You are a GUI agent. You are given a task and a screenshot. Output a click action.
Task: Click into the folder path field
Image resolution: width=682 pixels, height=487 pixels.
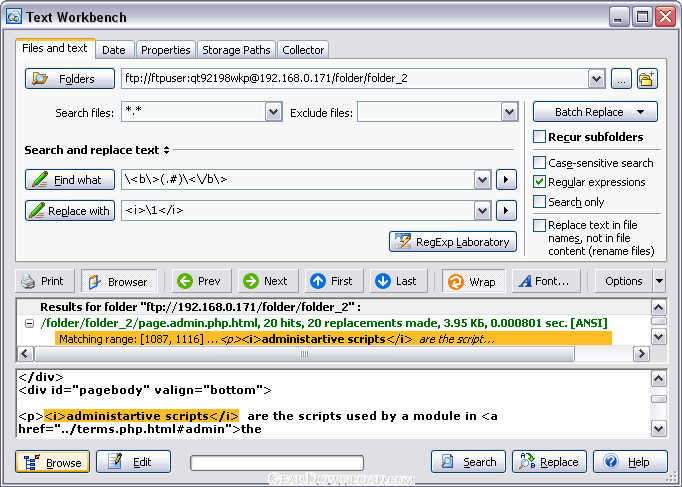355,79
